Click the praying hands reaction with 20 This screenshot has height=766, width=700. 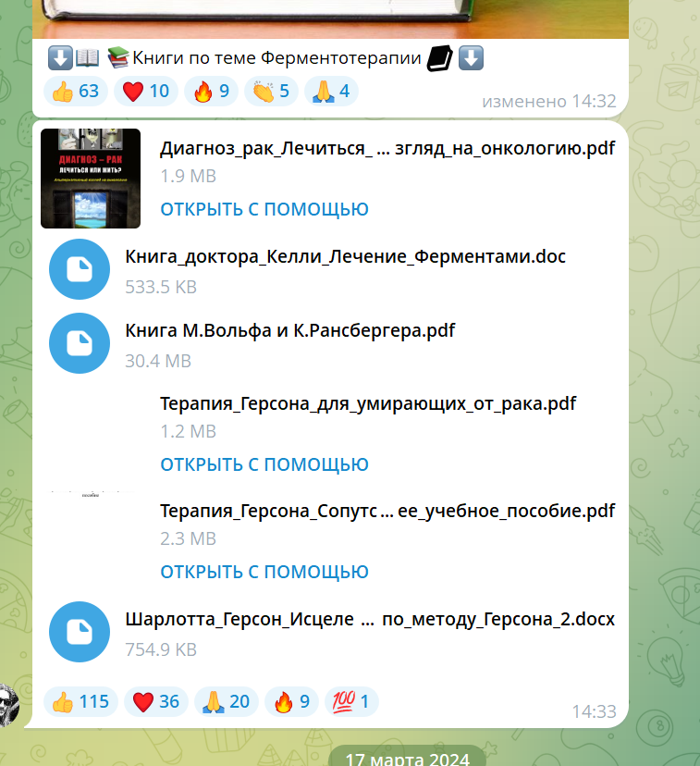pos(226,701)
